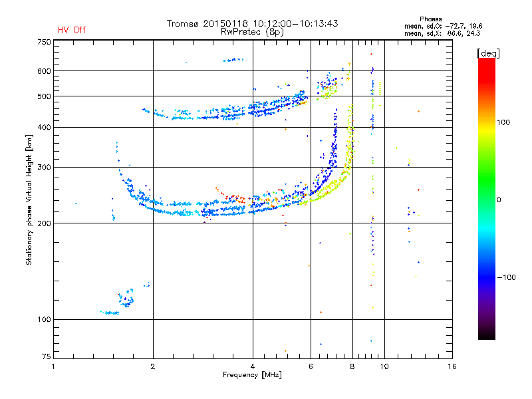
Task: Click the 'Phases' header text
Action: click(430, 19)
